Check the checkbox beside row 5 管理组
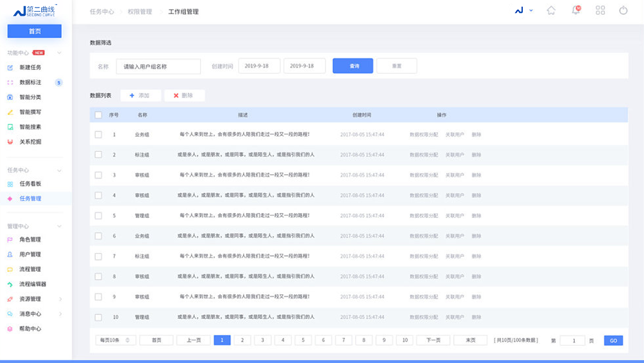The height and width of the screenshot is (363, 644). (98, 215)
